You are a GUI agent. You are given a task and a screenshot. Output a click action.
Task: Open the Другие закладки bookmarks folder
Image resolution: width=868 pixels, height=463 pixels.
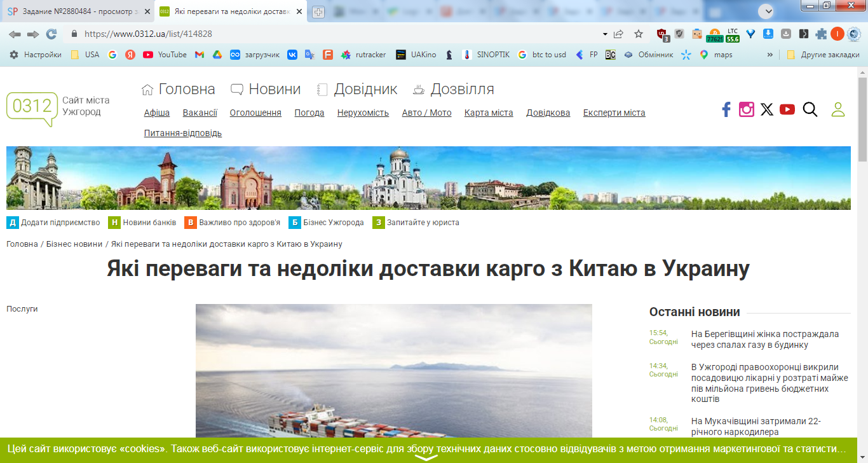823,55
